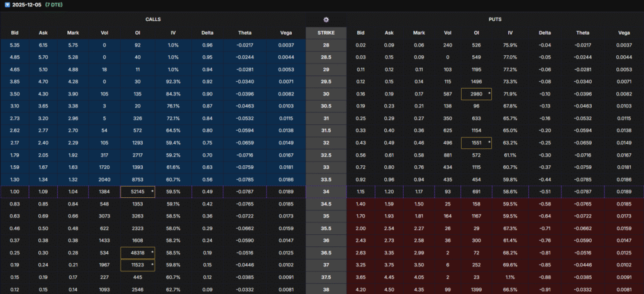Sort calls by the Theta column header
644x294 pixels.
pos(245,33)
